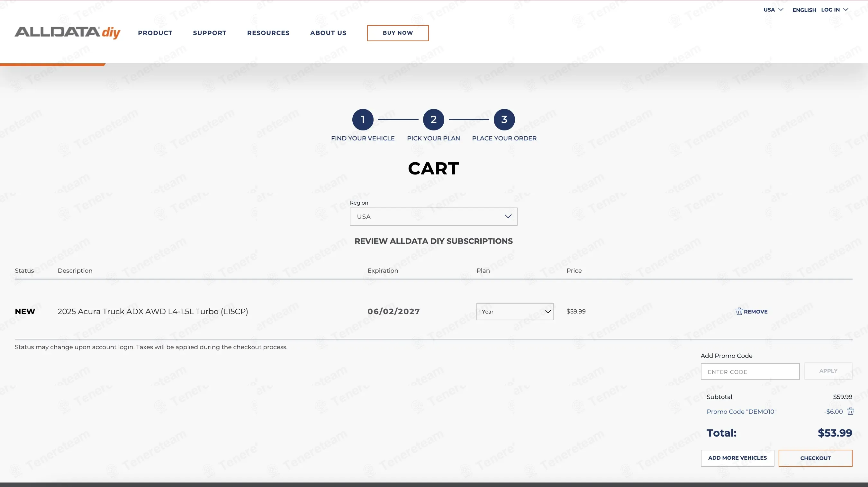Viewport: 868px width, 487px height.
Task: Open the 1 Year plan dropdown
Action: [x=515, y=312]
